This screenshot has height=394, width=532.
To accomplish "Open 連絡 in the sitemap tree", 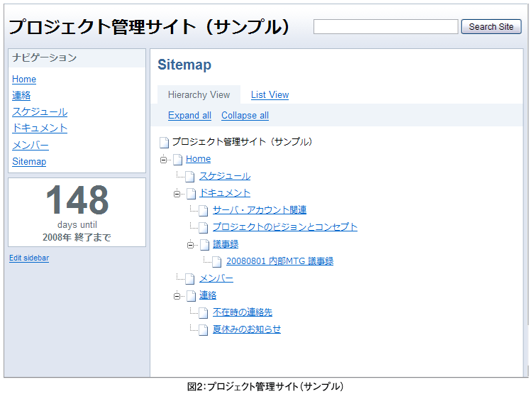I will click(x=208, y=295).
